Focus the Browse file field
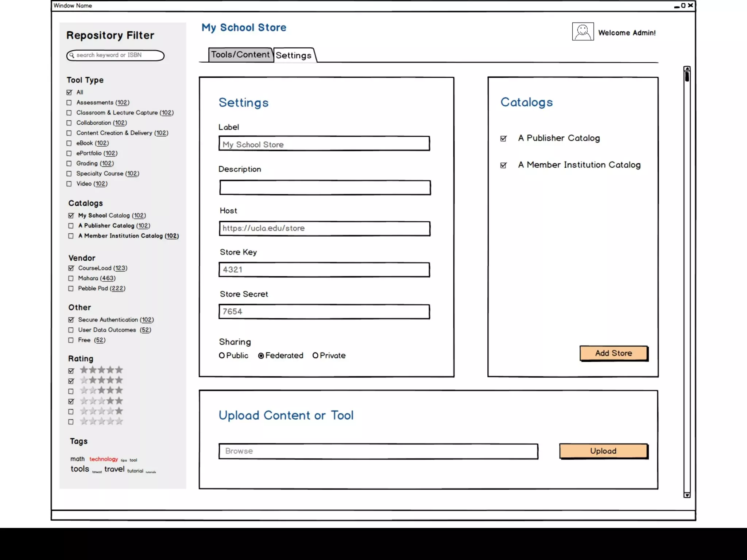Image resolution: width=747 pixels, height=560 pixels. 378,451
